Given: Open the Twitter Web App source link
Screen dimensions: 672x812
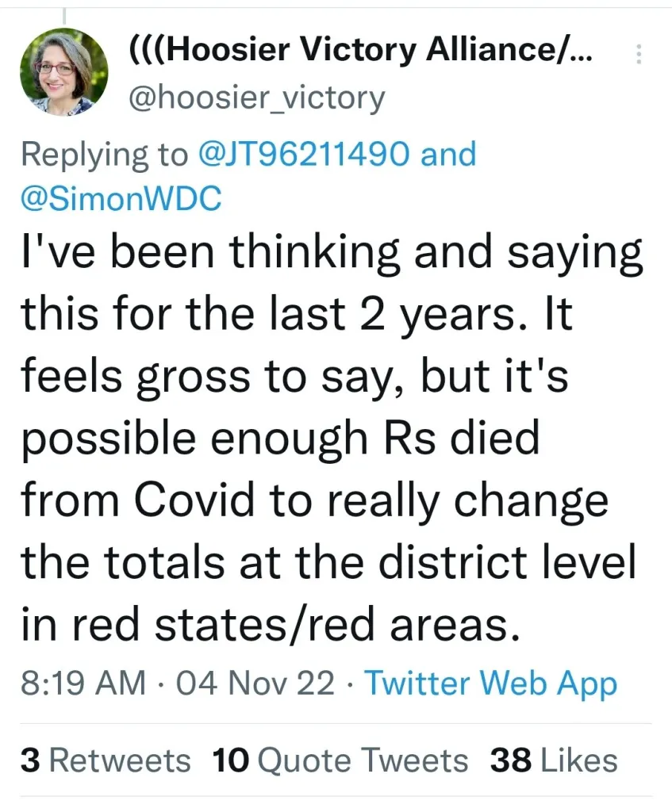Looking at the screenshot, I should click(x=490, y=683).
